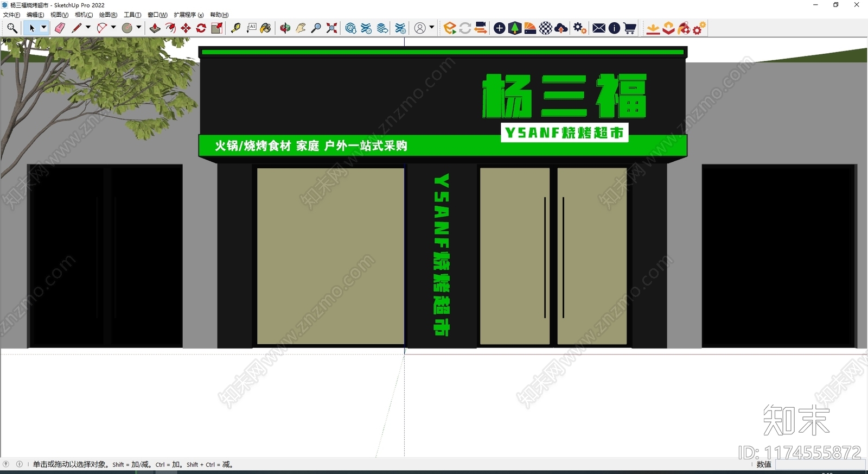
Task: Select the arrow Select tool
Action: coord(31,28)
